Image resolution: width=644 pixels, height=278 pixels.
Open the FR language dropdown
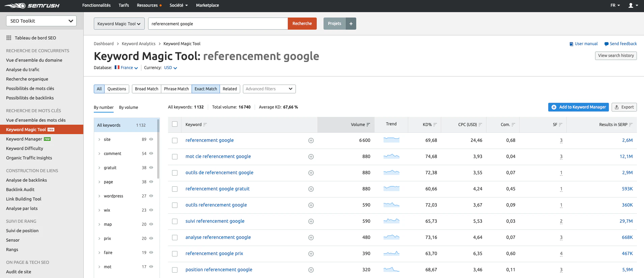tap(615, 5)
